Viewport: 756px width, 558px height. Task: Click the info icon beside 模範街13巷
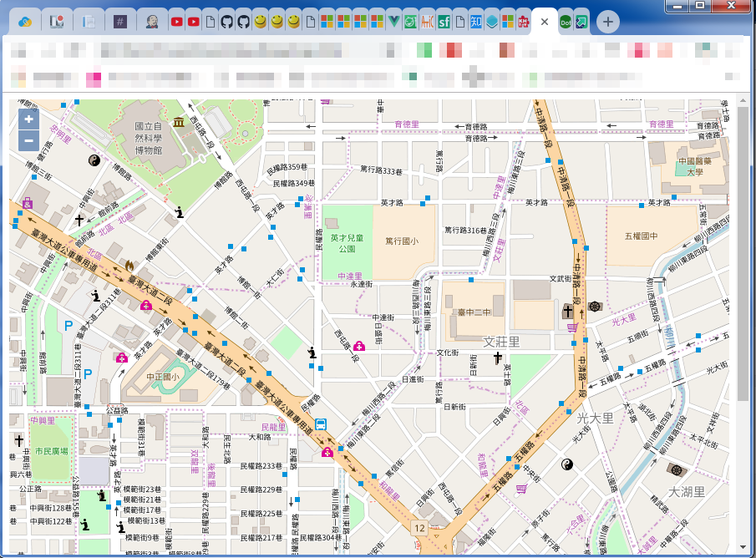(120, 526)
